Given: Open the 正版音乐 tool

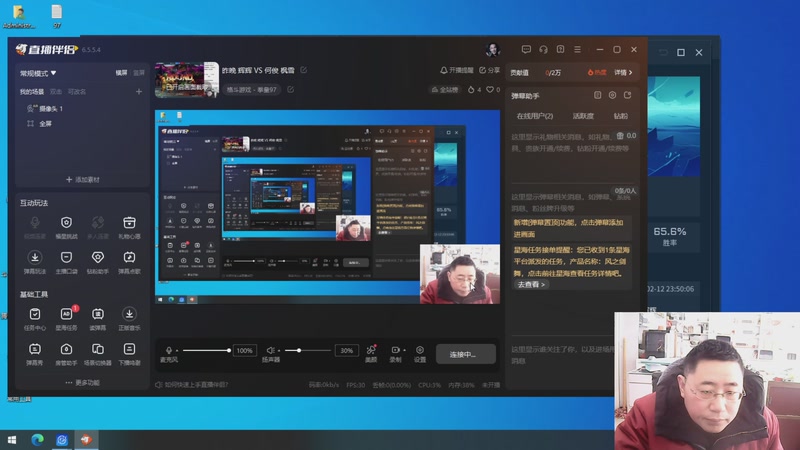Looking at the screenshot, I should click(129, 318).
